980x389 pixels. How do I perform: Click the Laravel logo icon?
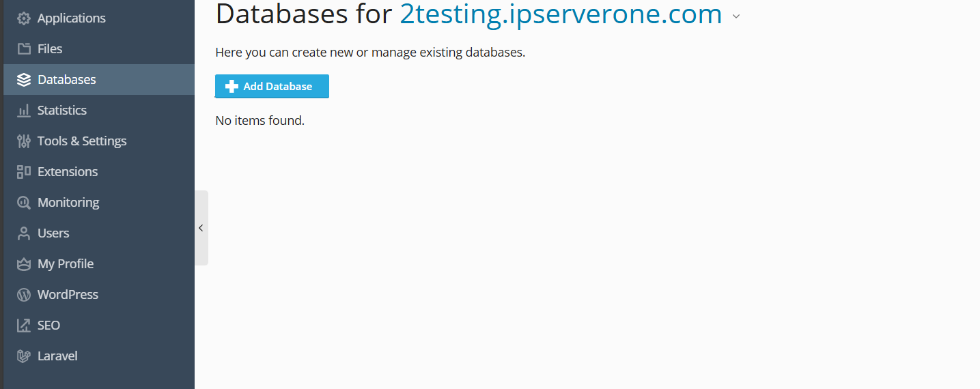pos(24,356)
